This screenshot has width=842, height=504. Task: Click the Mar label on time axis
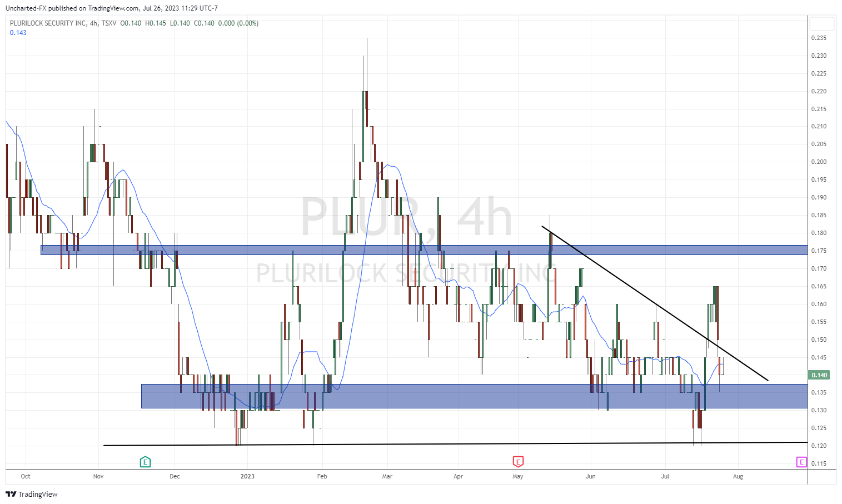pyautogui.click(x=387, y=476)
